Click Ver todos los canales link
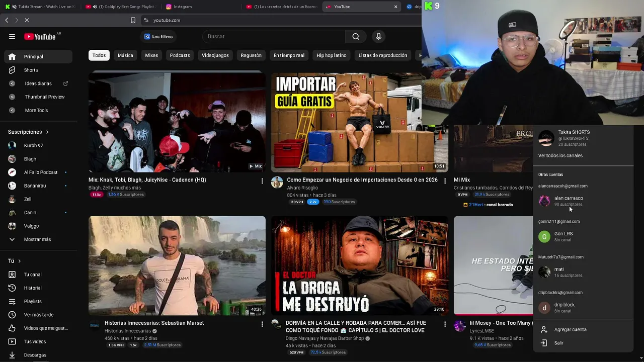 [560, 155]
